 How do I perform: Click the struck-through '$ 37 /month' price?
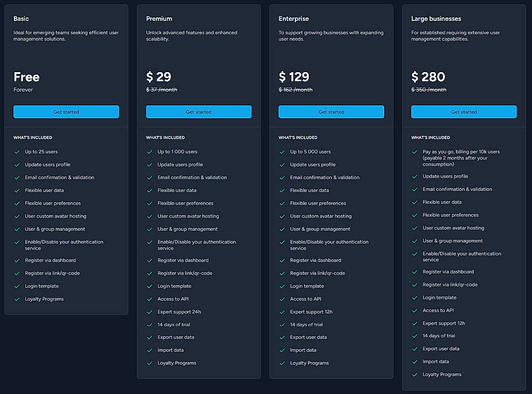coord(162,90)
